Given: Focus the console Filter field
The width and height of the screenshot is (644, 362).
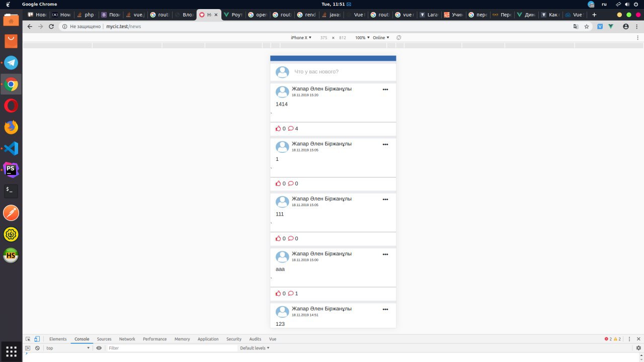Looking at the screenshot, I should [x=172, y=348].
